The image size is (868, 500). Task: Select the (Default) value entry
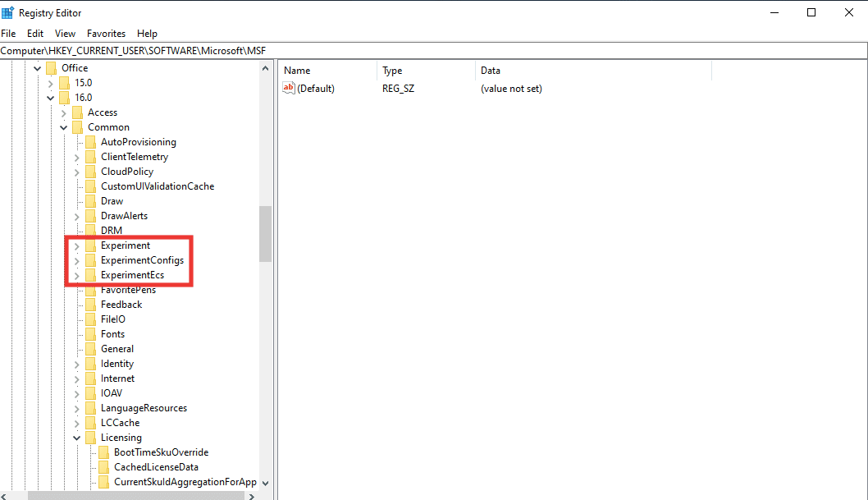(316, 89)
